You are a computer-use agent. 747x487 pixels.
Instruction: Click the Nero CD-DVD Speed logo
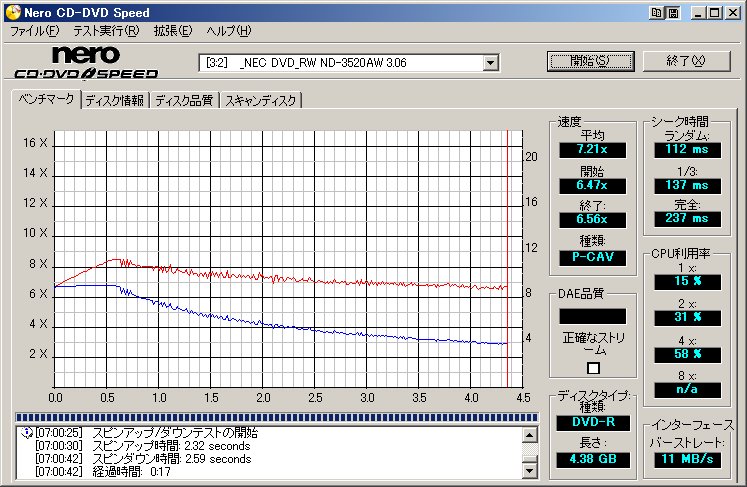[x=86, y=63]
